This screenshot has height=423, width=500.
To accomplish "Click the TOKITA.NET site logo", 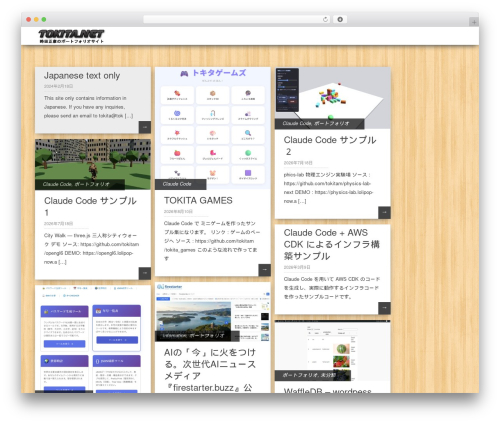I will point(71,36).
